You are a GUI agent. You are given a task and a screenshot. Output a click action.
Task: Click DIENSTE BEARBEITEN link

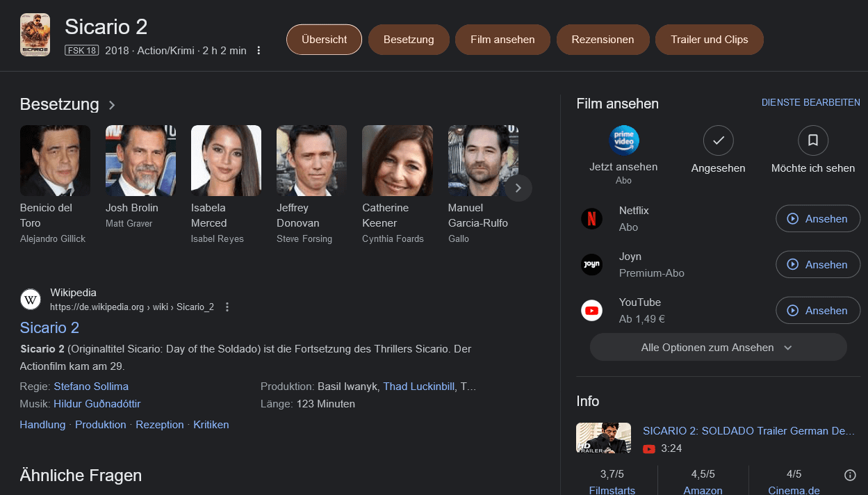pyautogui.click(x=811, y=102)
